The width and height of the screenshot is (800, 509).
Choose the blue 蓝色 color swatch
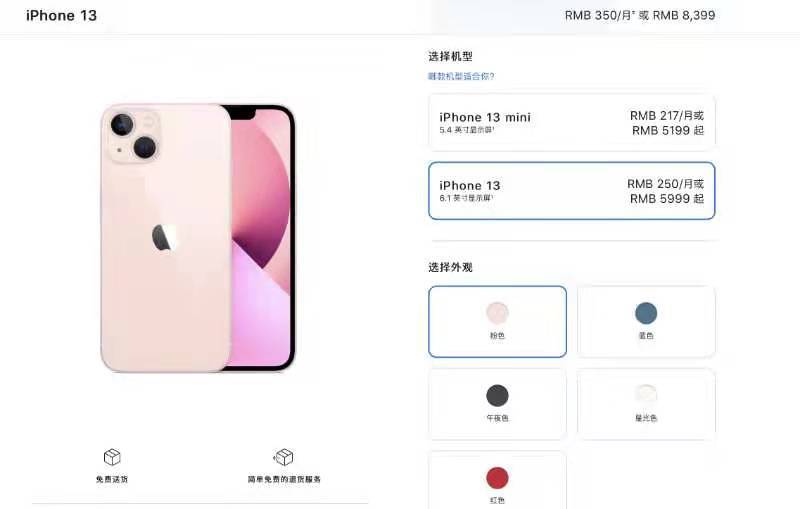pyautogui.click(x=646, y=322)
